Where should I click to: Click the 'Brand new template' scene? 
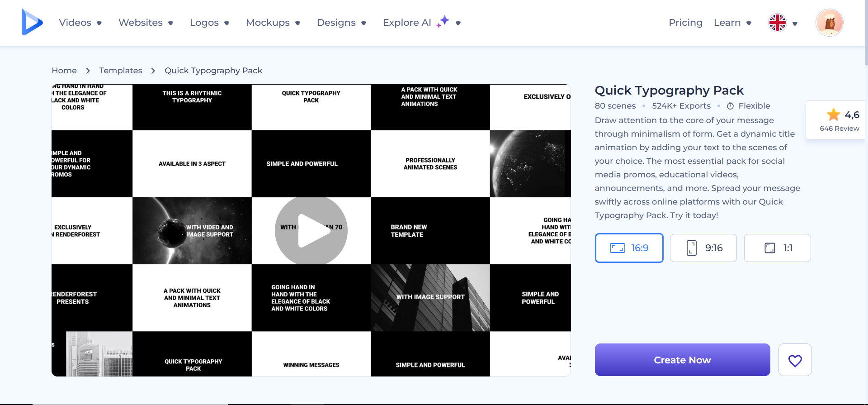click(430, 231)
